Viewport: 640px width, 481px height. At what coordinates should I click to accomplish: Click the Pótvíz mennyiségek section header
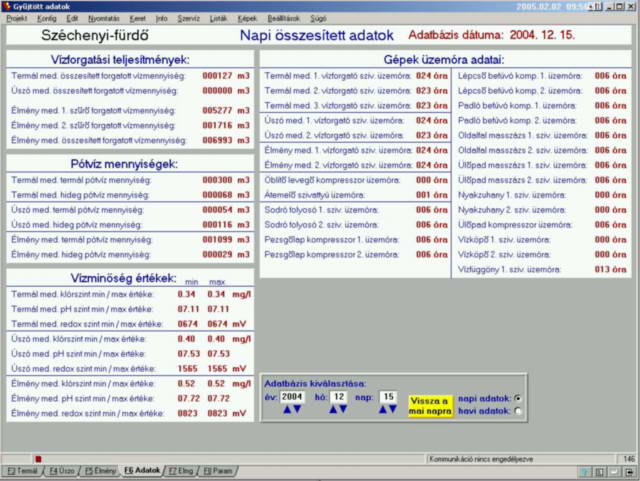124,164
